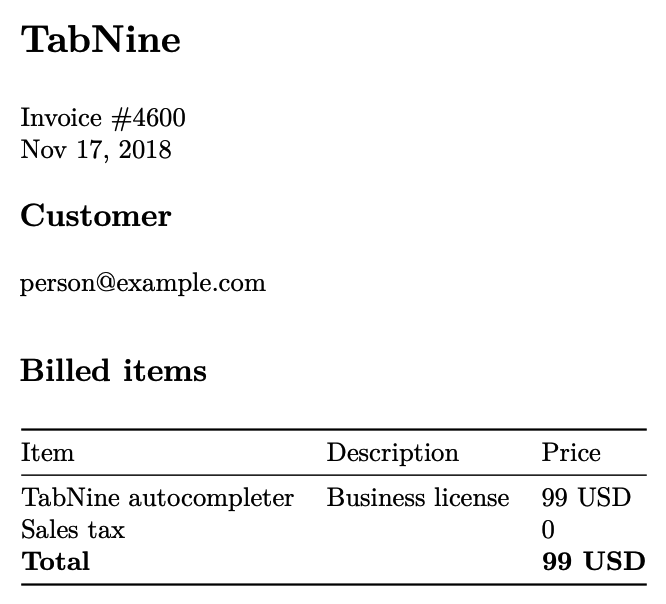
Task: Click the word Invoice
Action: tap(61, 118)
